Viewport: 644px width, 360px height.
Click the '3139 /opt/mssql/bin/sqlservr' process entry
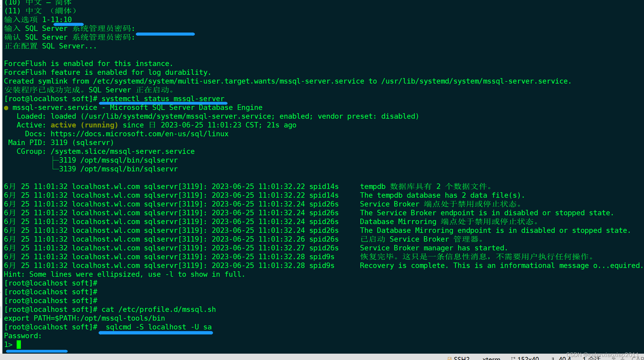click(118, 169)
